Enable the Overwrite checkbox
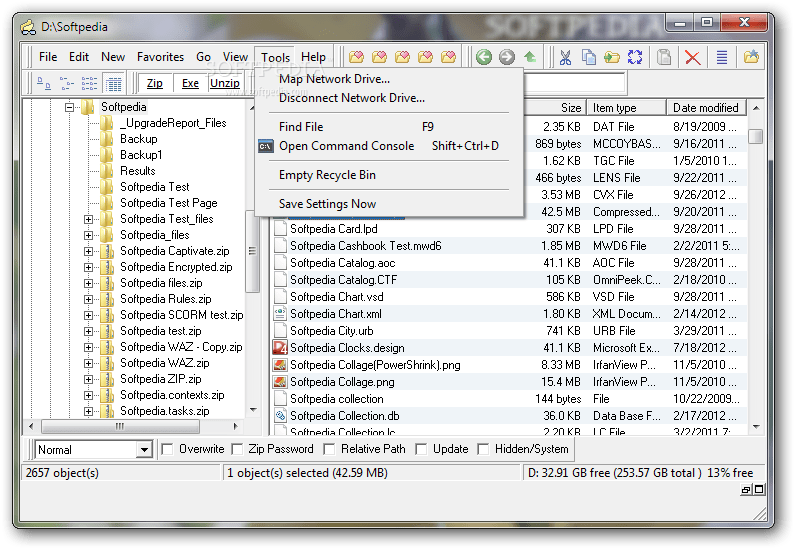Image resolution: width=795 pixels, height=549 pixels. (167, 449)
